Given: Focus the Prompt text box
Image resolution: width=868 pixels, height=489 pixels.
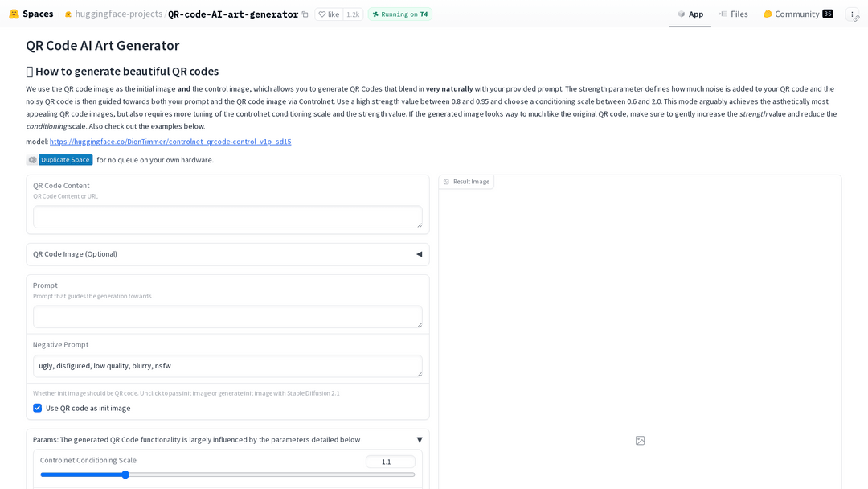Looking at the screenshot, I should (x=227, y=317).
